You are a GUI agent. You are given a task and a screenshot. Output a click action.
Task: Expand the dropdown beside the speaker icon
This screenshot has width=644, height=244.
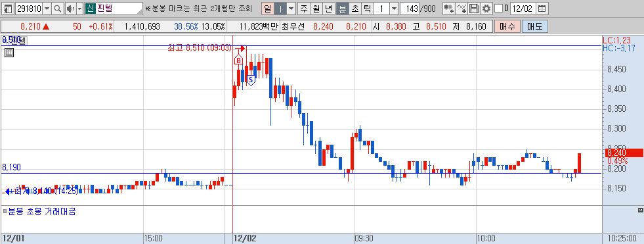click(79, 9)
